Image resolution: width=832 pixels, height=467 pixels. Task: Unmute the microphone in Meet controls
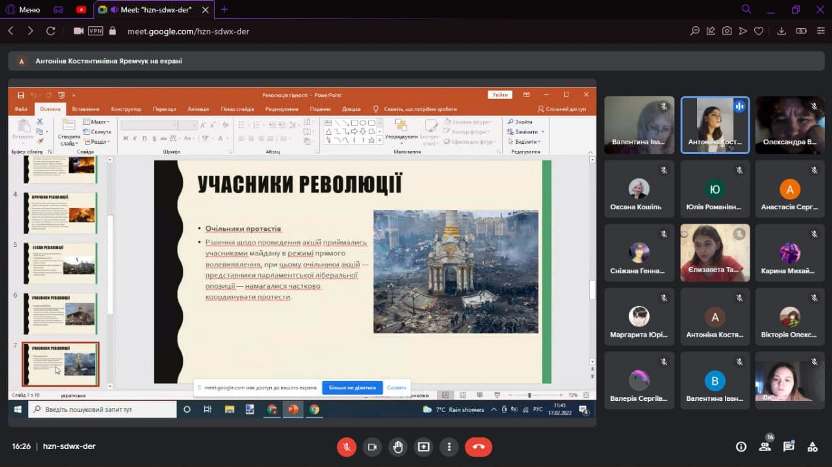(348, 447)
